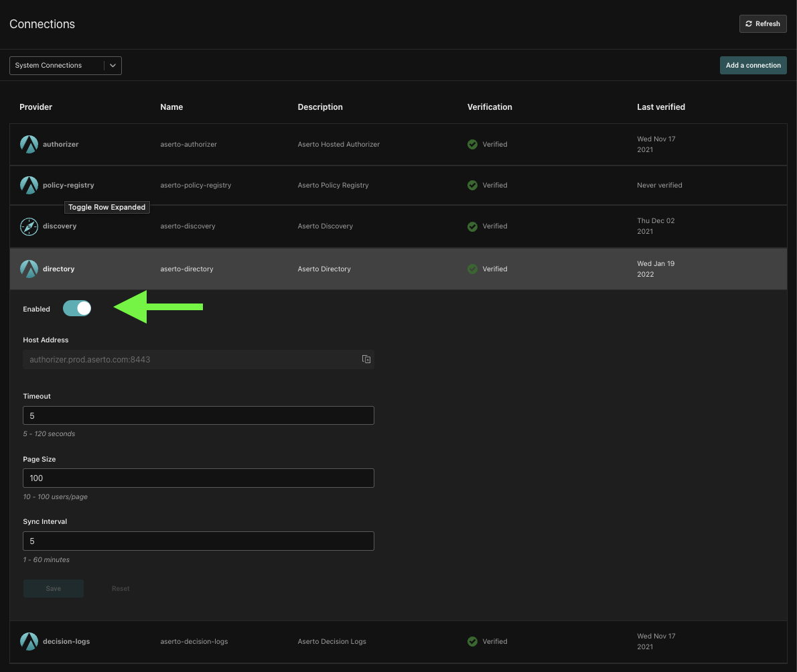
Task: Click into the Timeout input field
Action: tap(198, 416)
